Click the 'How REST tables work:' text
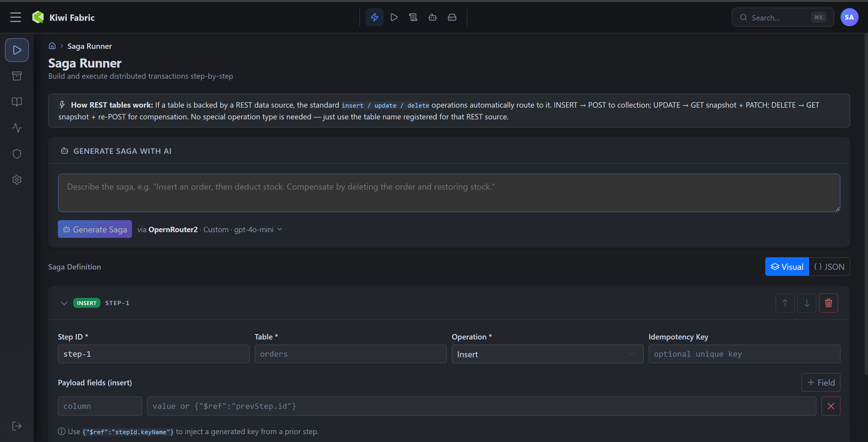The height and width of the screenshot is (442, 868). [x=112, y=105]
